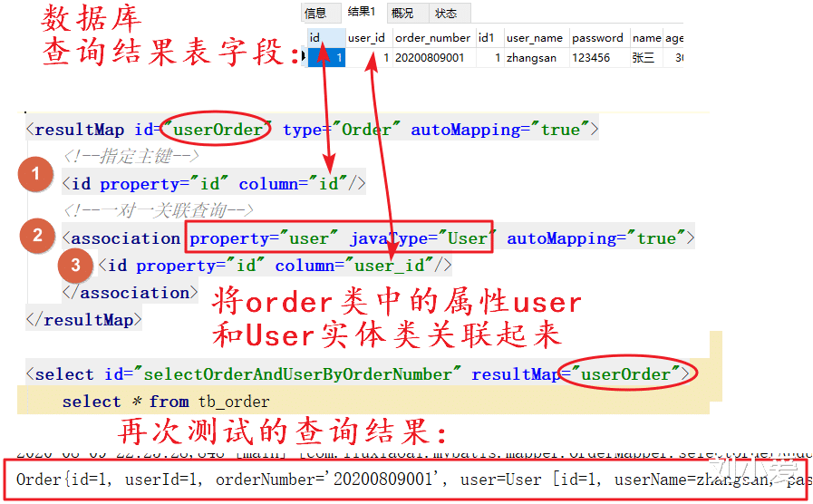Screen dimensions: 813x504
Task: Click "userName=zhangsan" in the console output
Action: 692,480
